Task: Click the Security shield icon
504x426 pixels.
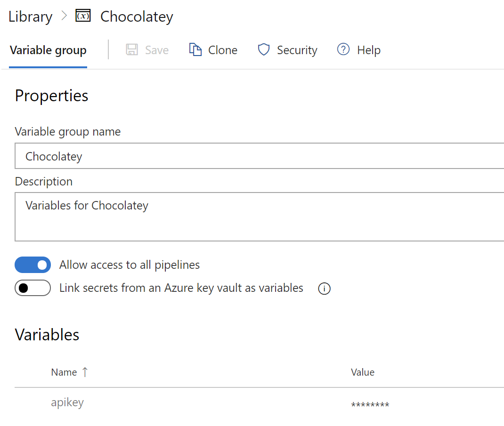Action: point(264,50)
